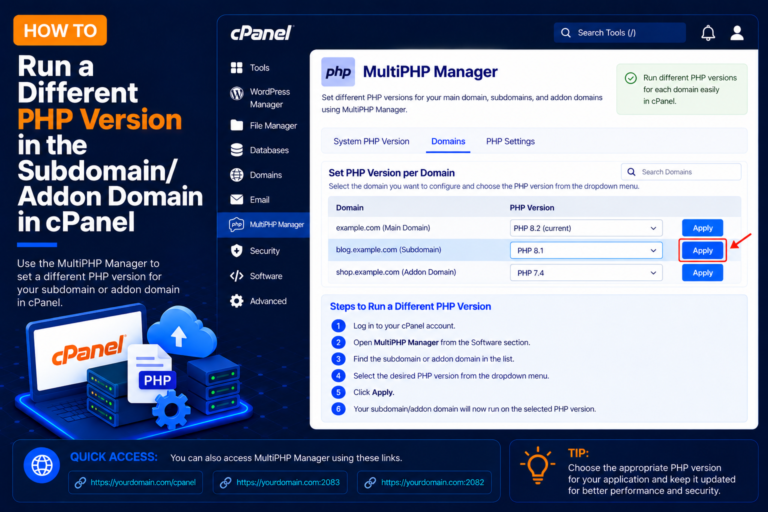Viewport: 768px width, 512px height.
Task: Open the Email envelope icon
Action: 237,199
